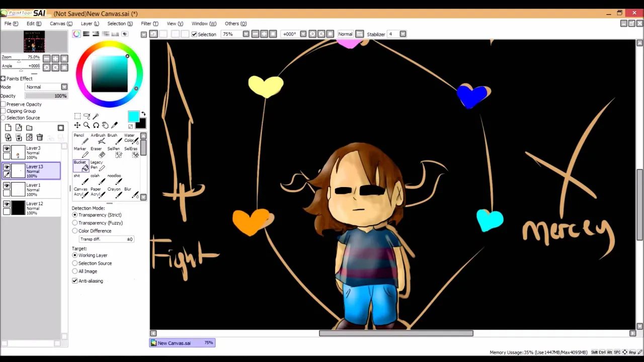Image resolution: width=644 pixels, height=362 pixels.
Task: Select the Bucket fill tool
Action: (x=80, y=166)
